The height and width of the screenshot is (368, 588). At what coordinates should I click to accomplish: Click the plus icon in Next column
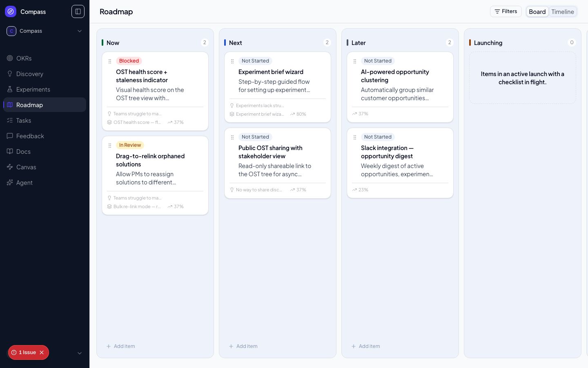pos(231,346)
